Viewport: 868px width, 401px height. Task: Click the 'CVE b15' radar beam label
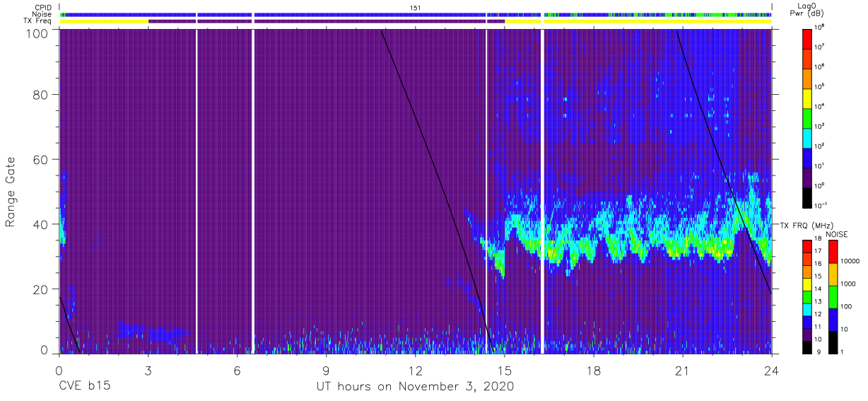pyautogui.click(x=84, y=386)
